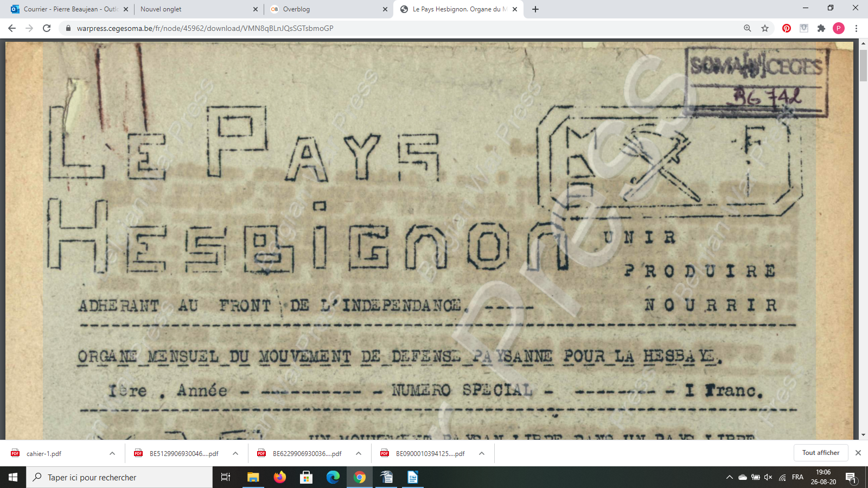
Task: Launch Microsoft Edge from the taskbar
Action: pos(333,477)
